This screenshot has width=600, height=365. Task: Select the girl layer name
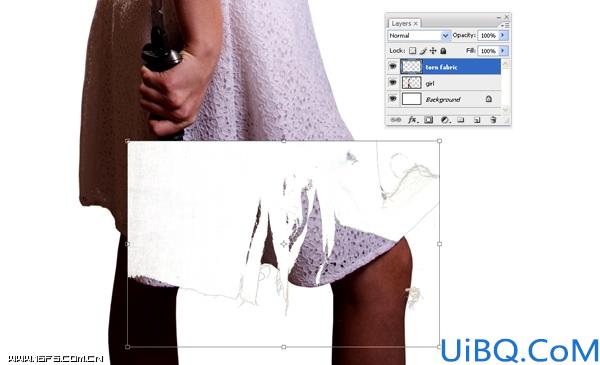coord(430,83)
